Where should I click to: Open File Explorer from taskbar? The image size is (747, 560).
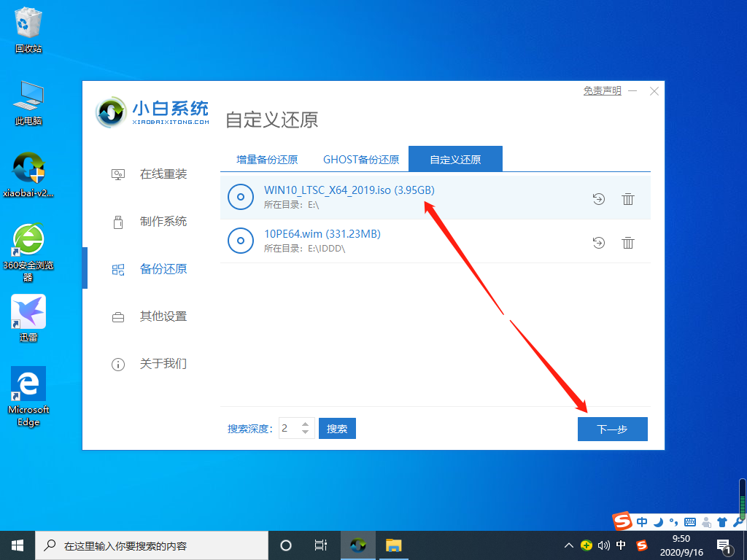(393, 545)
